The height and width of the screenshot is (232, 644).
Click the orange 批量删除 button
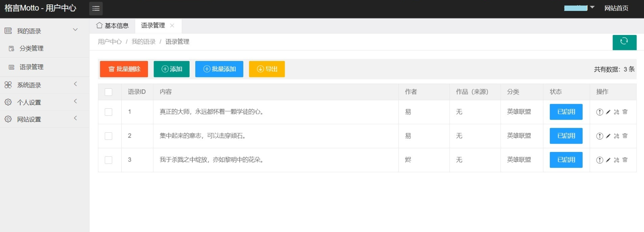pyautogui.click(x=124, y=69)
